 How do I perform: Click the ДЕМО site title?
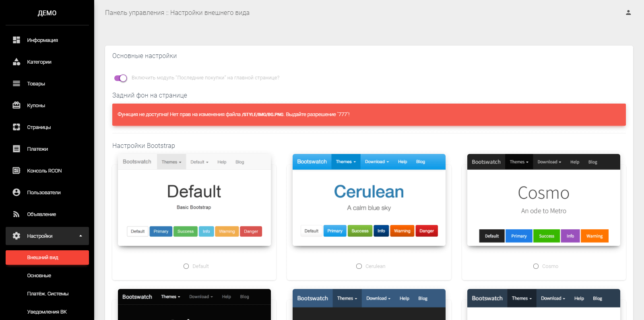(47, 13)
